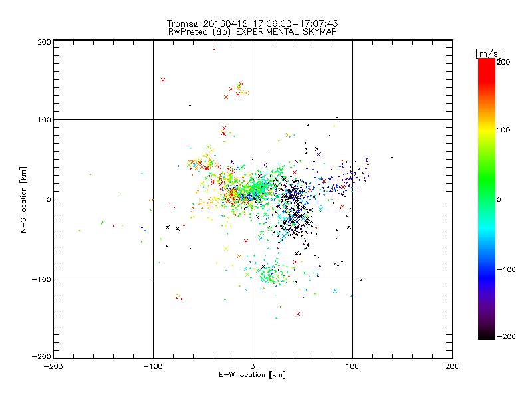Image resolution: width=532 pixels, height=399 pixels.
Task: Click the subtitle "RwPretec (8p) EXPERIMENTAL SKYMAP"
Action: [x=252, y=31]
